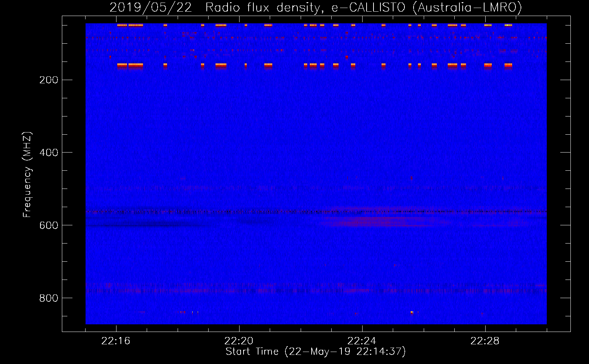Image resolution: width=589 pixels, height=364 pixels.
Task: Click the 22:20 time tick label
Action: (x=239, y=341)
